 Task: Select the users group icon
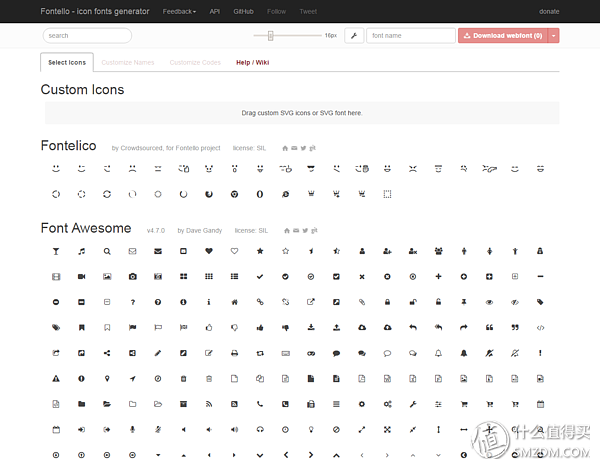click(439, 251)
